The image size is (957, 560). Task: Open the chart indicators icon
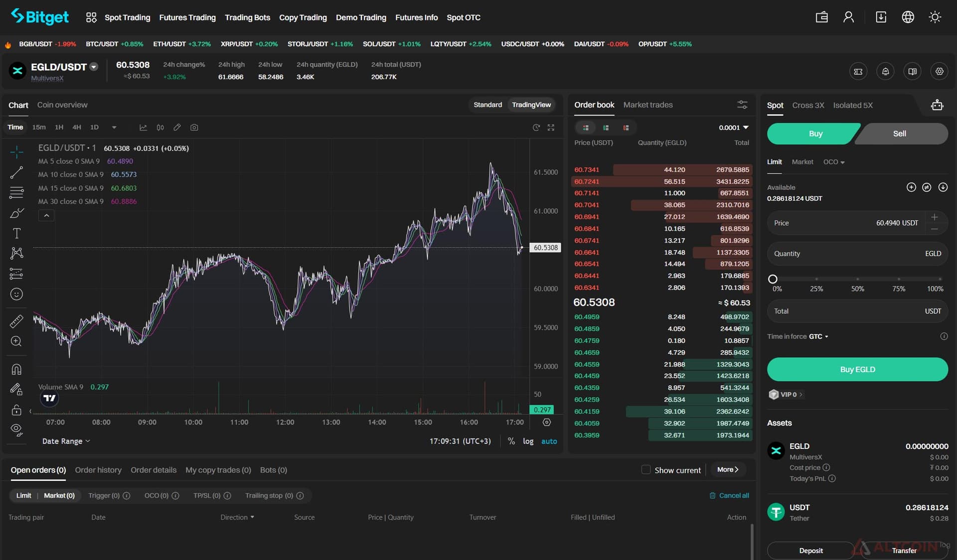(x=143, y=128)
